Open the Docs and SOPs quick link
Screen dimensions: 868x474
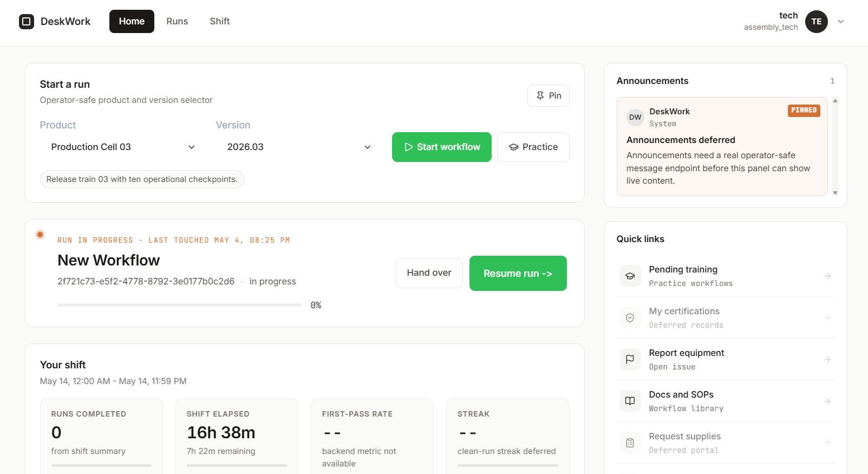coord(726,401)
